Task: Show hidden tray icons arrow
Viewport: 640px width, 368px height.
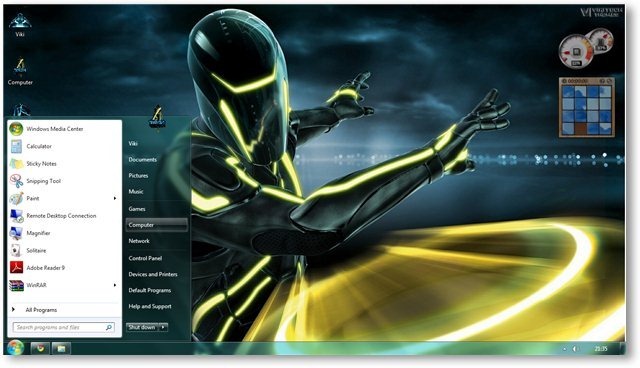Action: tap(564, 349)
